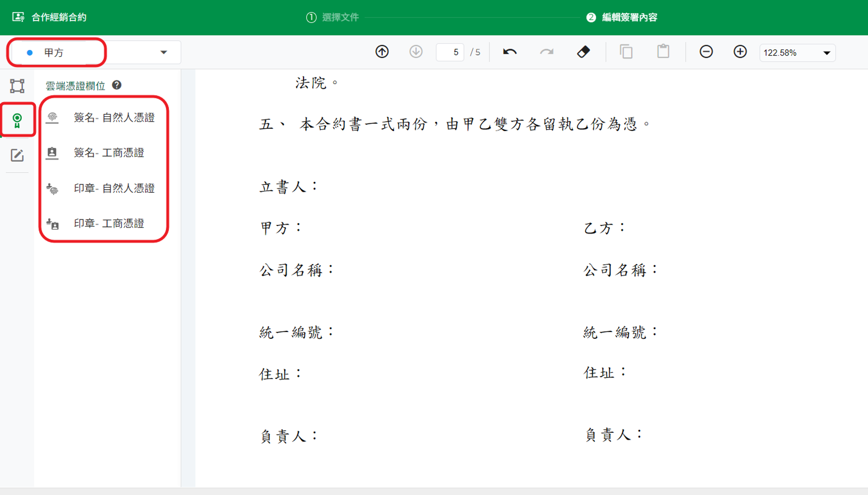The height and width of the screenshot is (495, 868).
Task: Open the 甲方 signer dropdown
Action: pyautogui.click(x=95, y=53)
